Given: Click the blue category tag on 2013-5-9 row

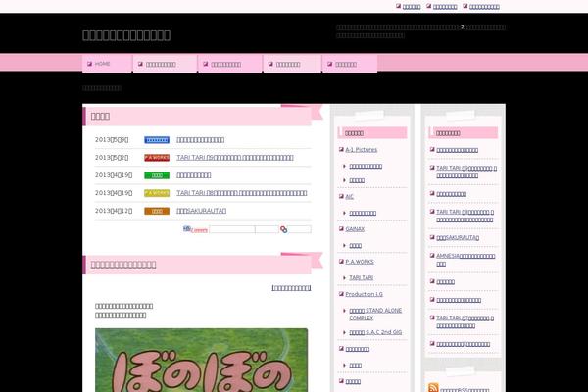Looking at the screenshot, I should tap(157, 140).
